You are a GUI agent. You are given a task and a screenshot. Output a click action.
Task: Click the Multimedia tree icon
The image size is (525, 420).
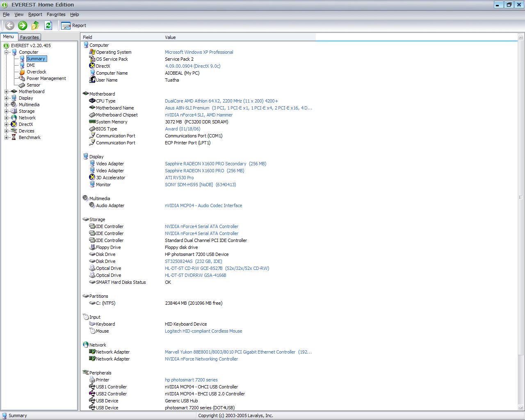[14, 105]
